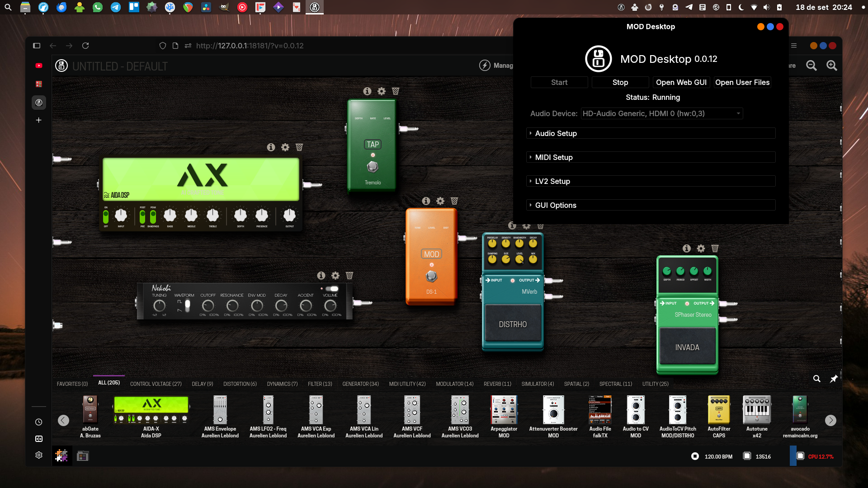Open the MVerb plugin settings gear
Viewport: 868px width, 488px height.
526,226
